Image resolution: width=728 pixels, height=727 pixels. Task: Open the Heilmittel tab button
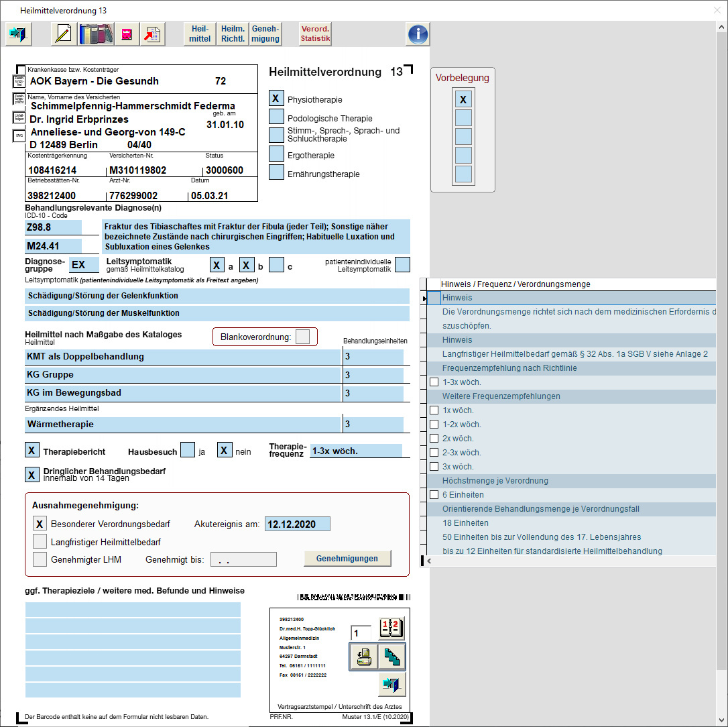200,34
